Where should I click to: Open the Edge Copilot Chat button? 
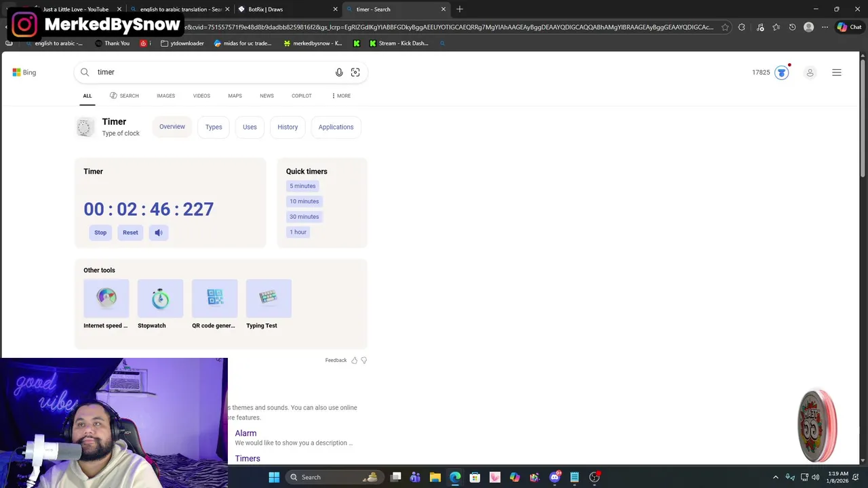pyautogui.click(x=849, y=27)
